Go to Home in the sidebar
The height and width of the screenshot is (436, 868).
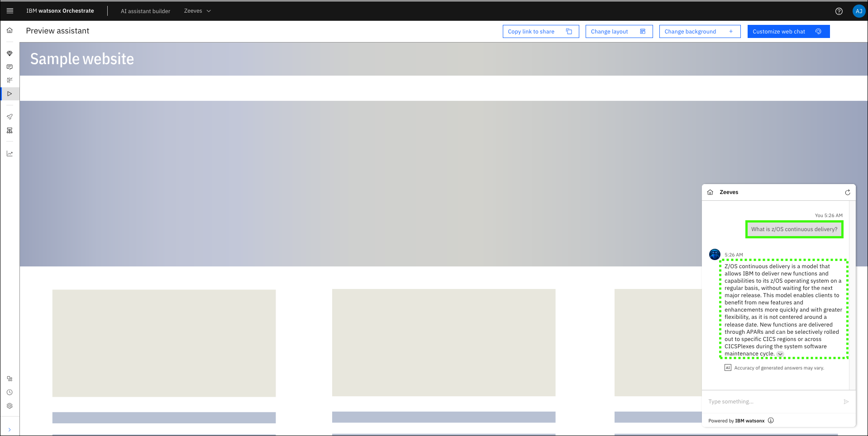(x=10, y=30)
